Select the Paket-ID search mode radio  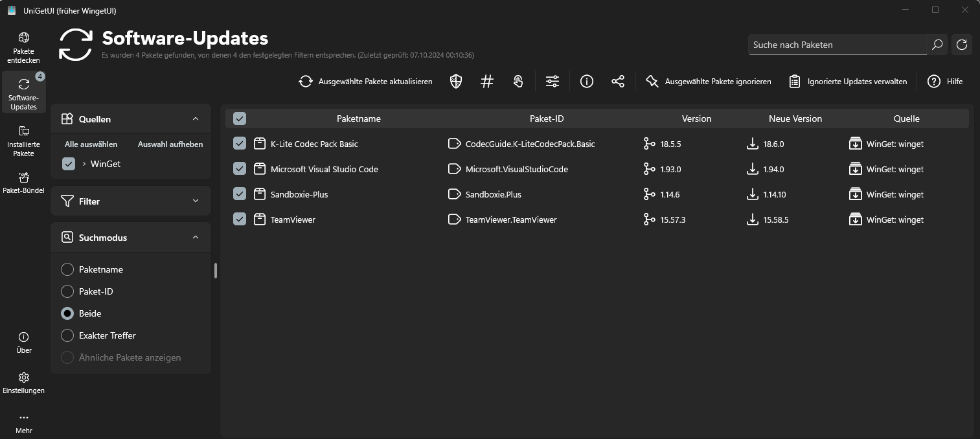click(67, 291)
